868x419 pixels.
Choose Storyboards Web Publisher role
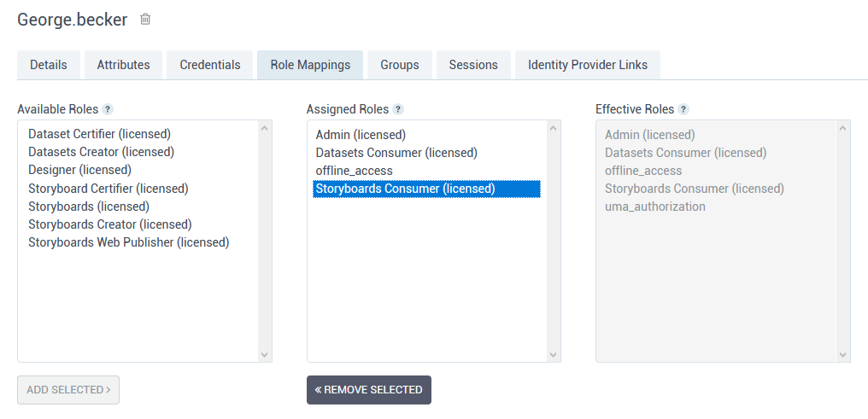point(128,242)
